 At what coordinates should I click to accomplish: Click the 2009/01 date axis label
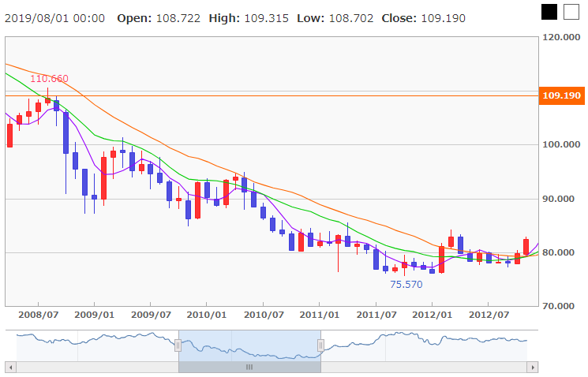tap(94, 315)
